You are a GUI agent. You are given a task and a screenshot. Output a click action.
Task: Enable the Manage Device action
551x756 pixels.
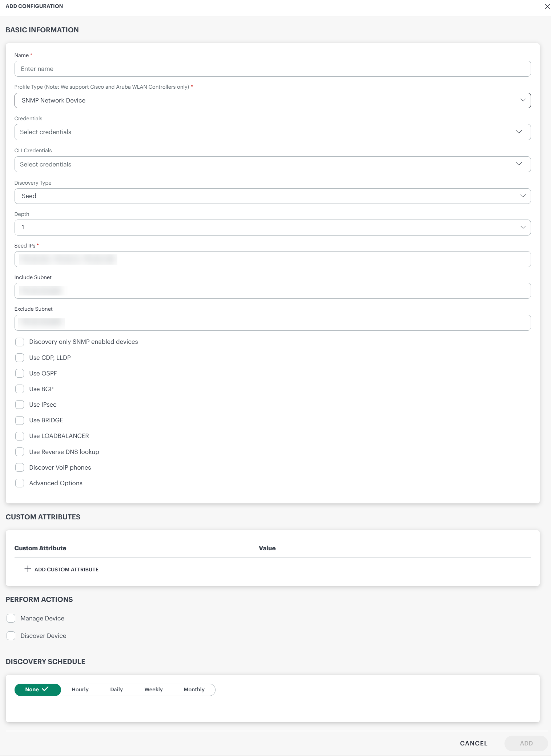point(11,618)
